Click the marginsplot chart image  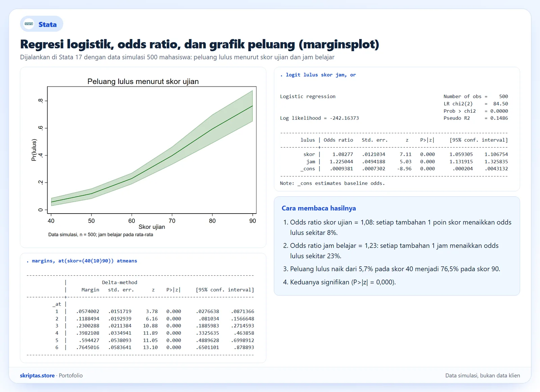pos(143,158)
